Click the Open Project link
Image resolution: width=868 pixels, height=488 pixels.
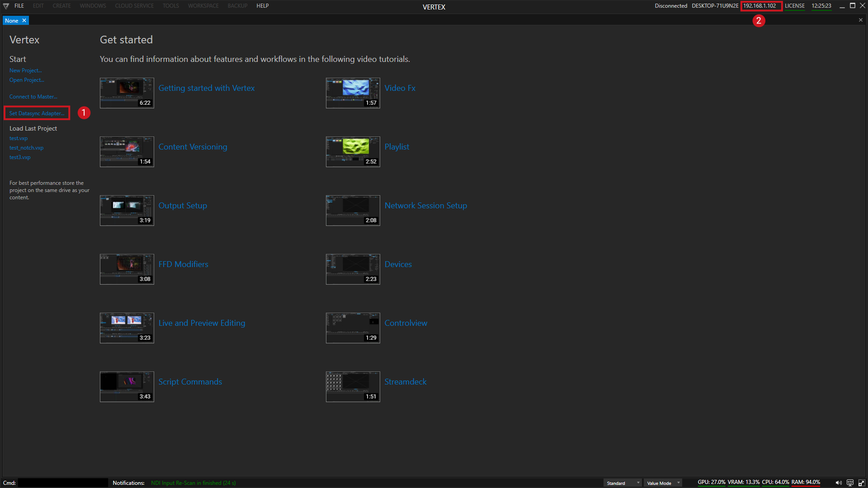(x=27, y=80)
